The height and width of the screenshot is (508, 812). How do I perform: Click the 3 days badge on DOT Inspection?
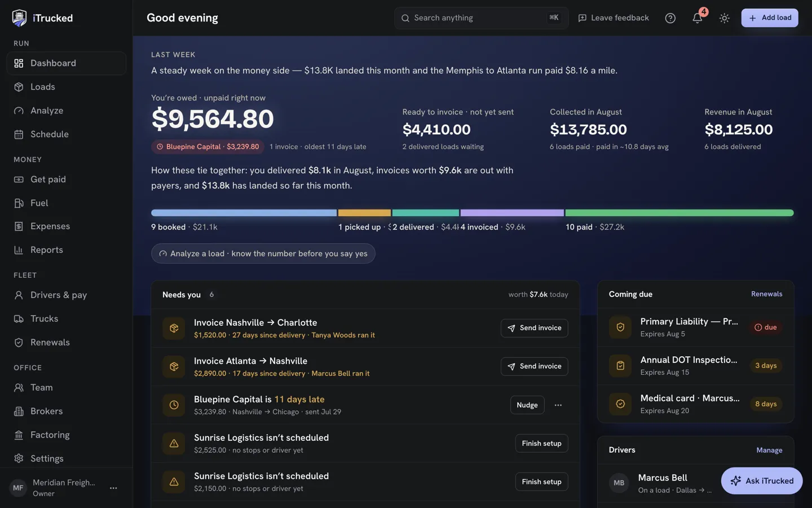[x=766, y=366]
